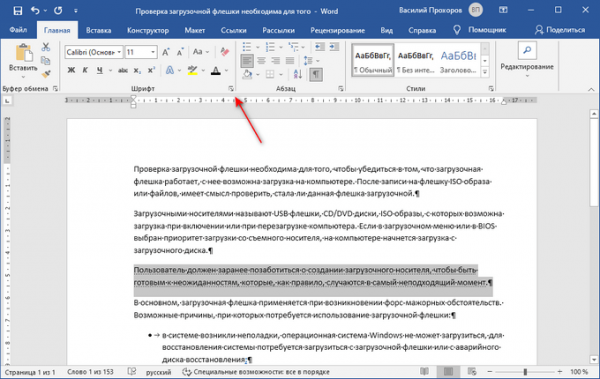Open the Абзац dialog launcher
600x379 pixels.
341,89
